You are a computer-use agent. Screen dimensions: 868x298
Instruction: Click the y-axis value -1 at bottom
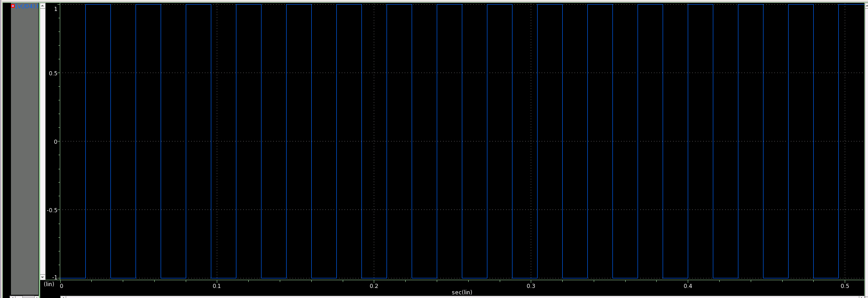(x=55, y=277)
